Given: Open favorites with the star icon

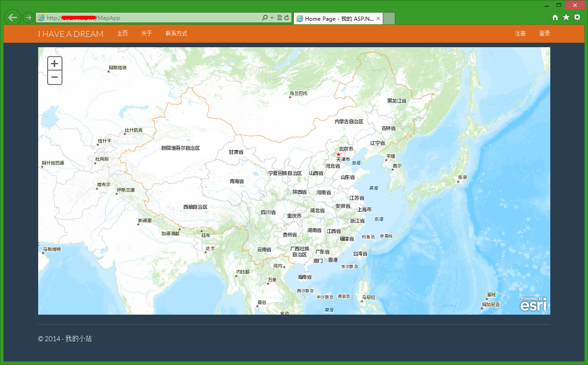Looking at the screenshot, I should (566, 17).
